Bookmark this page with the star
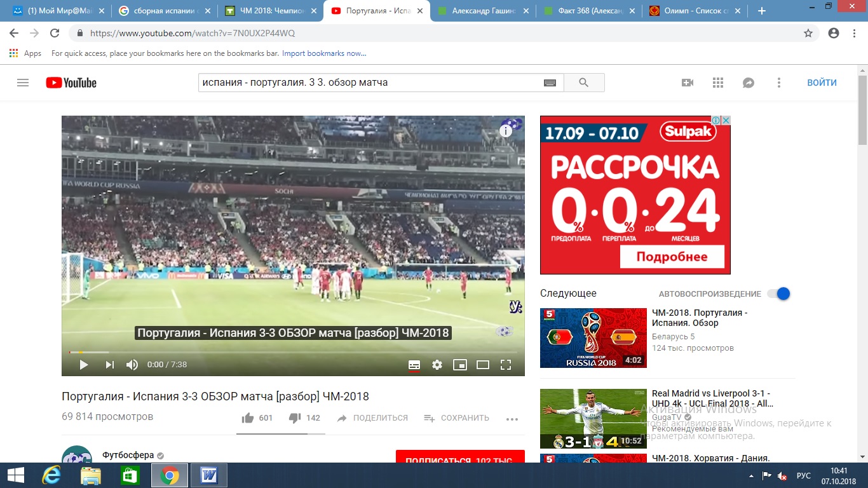Viewport: 868px width, 488px height. (808, 33)
